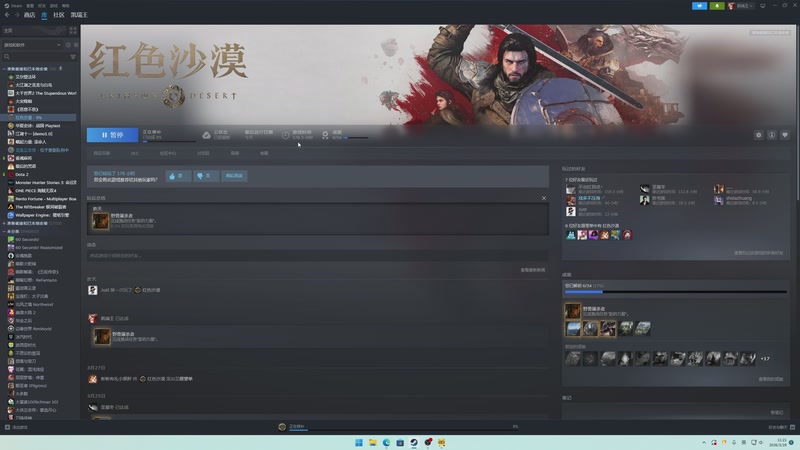Open Microsoft Edge from taskbar
800x450 pixels.
tap(386, 442)
